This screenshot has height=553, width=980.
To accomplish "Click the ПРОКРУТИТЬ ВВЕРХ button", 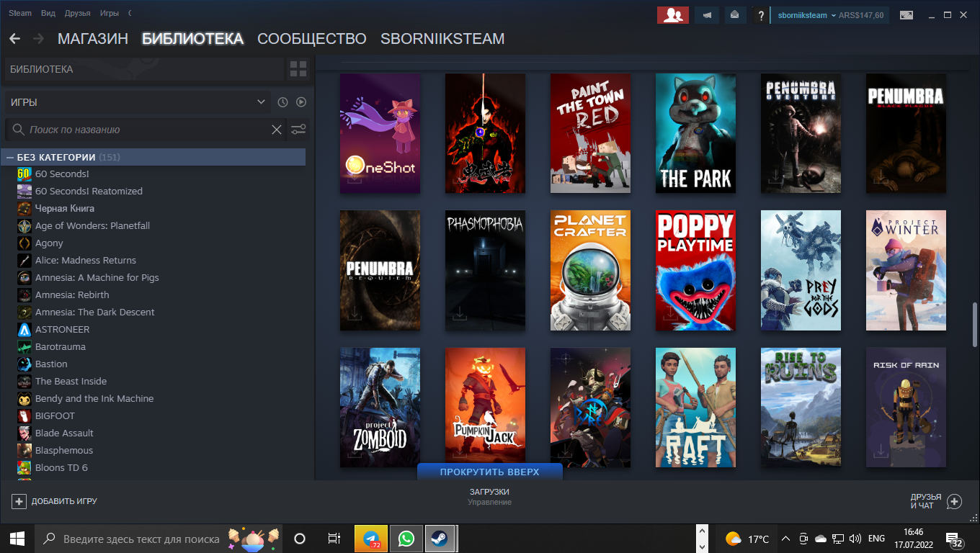I will coord(490,472).
